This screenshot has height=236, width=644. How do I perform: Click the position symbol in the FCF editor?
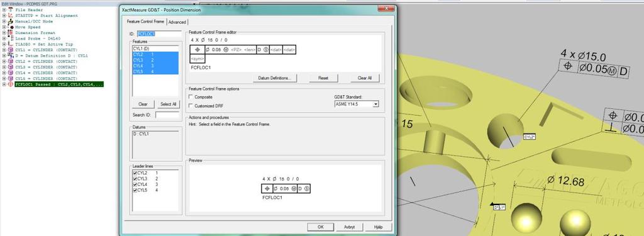click(x=197, y=50)
